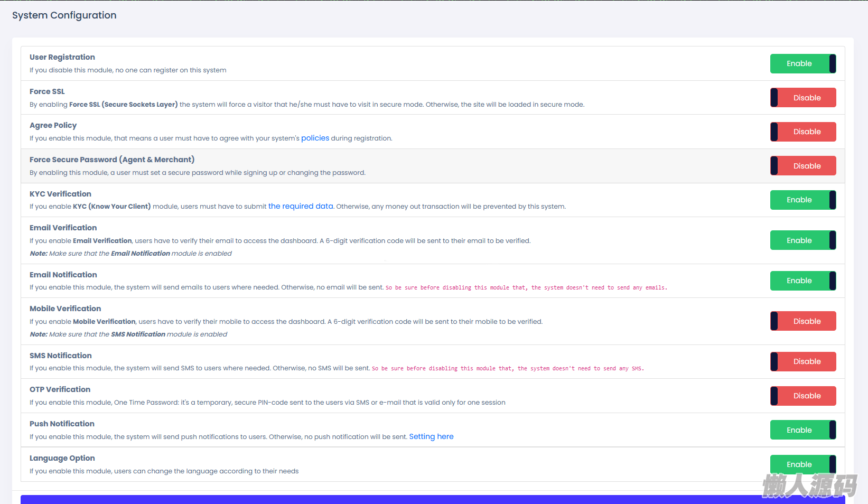Click the blue button below the module list
Screen dimensions: 868x504
pyautogui.click(x=433, y=500)
